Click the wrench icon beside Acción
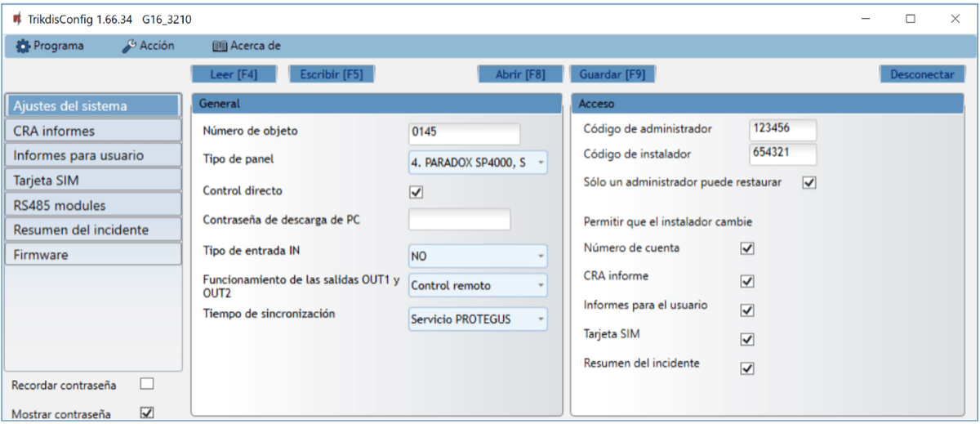This screenshot has width=980, height=424. coord(129,47)
